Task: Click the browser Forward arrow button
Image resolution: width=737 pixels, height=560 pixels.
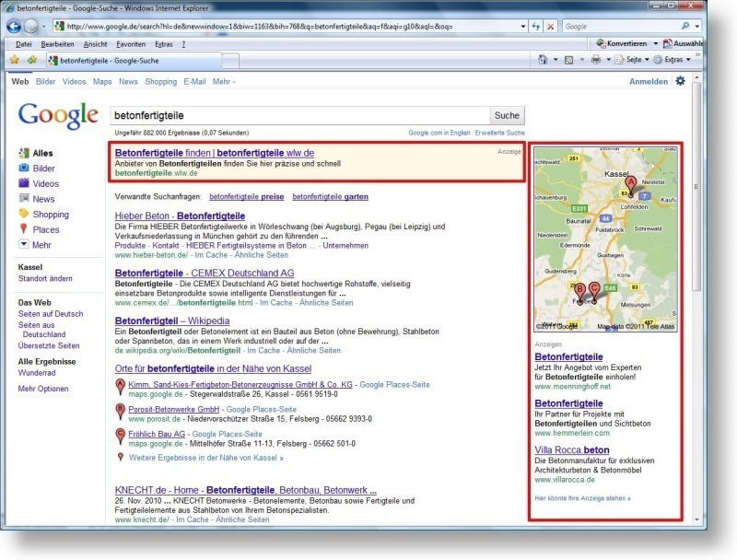Action: 31,27
